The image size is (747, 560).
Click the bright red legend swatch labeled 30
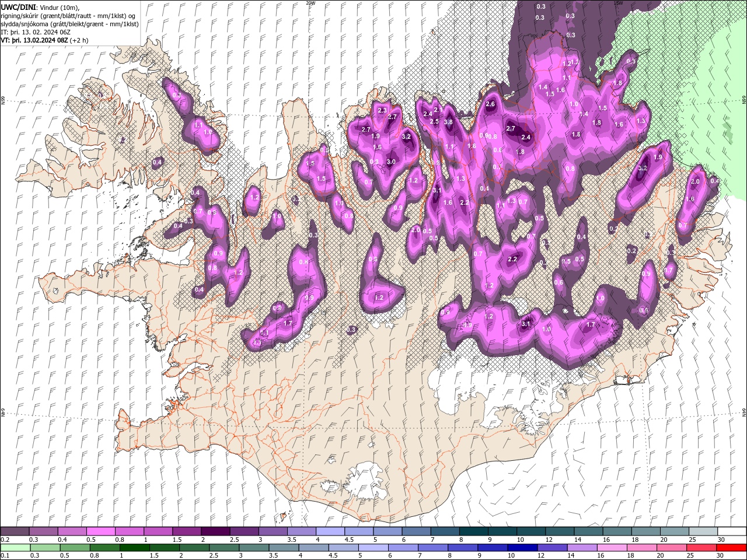tap(731, 548)
